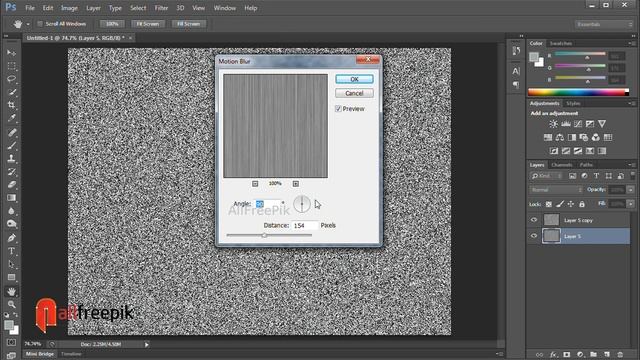Open the Normal blend mode dropdown

click(556, 190)
